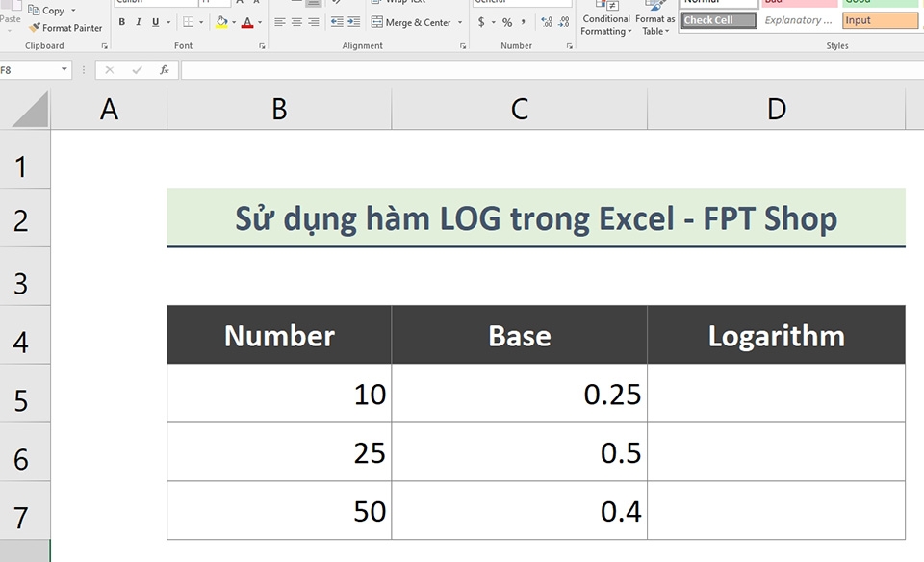Image resolution: width=924 pixels, height=562 pixels.
Task: Click the Copy button icon
Action: click(34, 10)
